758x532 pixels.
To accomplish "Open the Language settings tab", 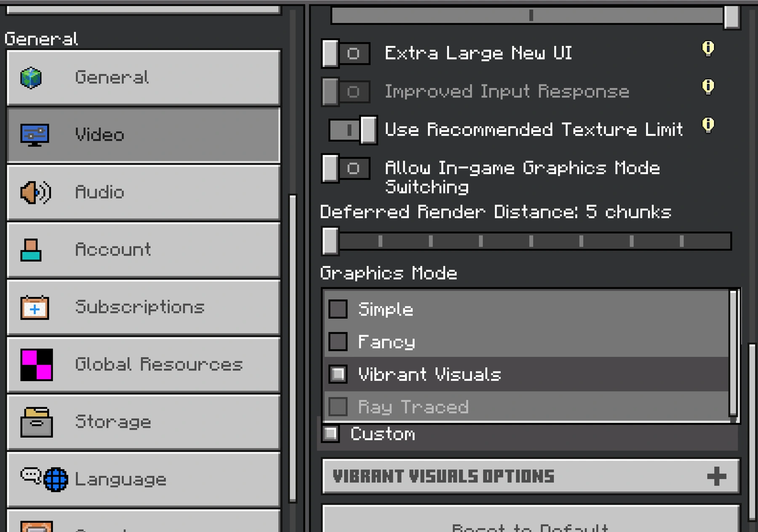I will pos(144,479).
